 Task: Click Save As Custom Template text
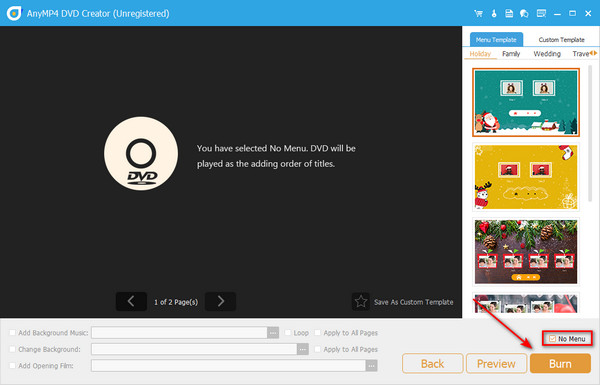(x=413, y=302)
